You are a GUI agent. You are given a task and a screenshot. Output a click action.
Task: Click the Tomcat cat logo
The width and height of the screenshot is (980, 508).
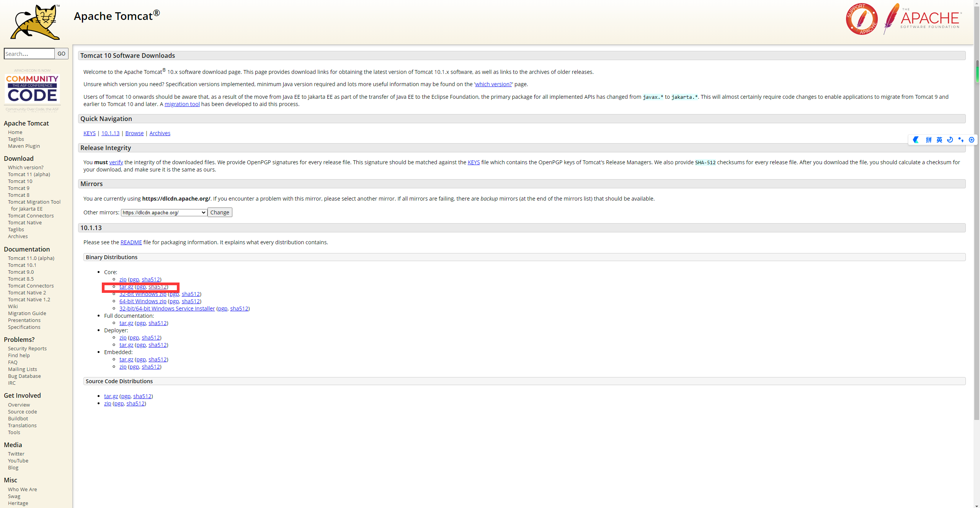click(35, 22)
